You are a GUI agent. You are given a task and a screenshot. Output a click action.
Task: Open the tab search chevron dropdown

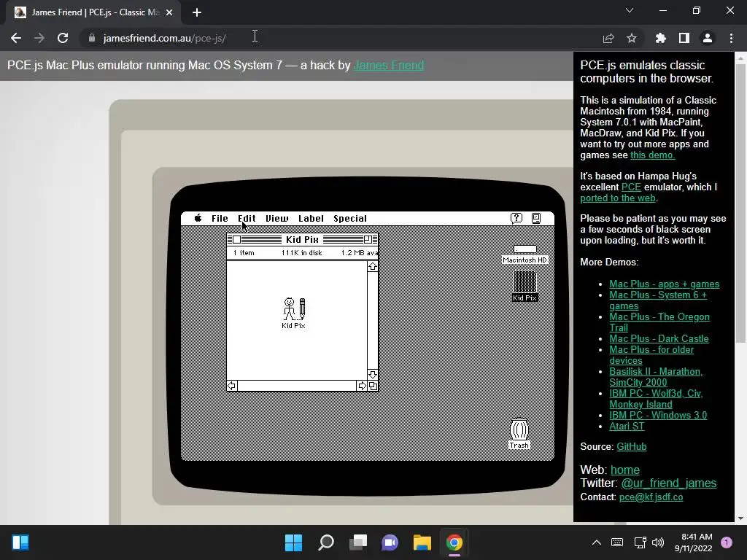pos(630,10)
